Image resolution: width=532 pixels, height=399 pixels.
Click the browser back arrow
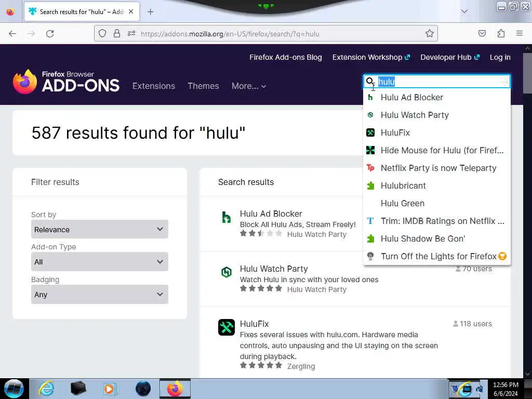point(12,34)
